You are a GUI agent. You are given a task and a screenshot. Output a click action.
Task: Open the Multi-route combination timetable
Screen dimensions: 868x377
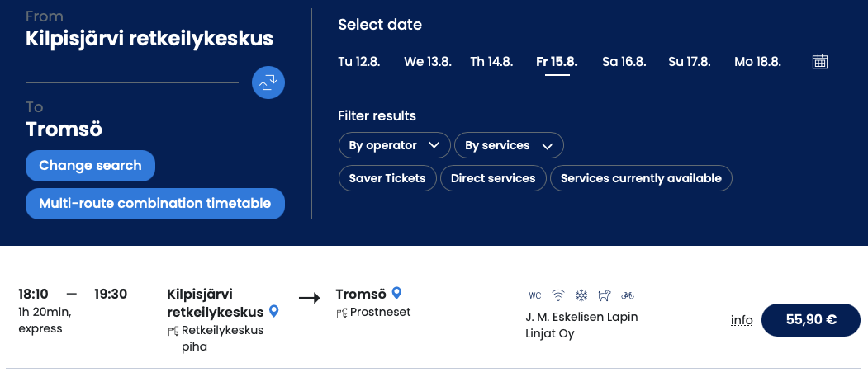[x=155, y=204]
